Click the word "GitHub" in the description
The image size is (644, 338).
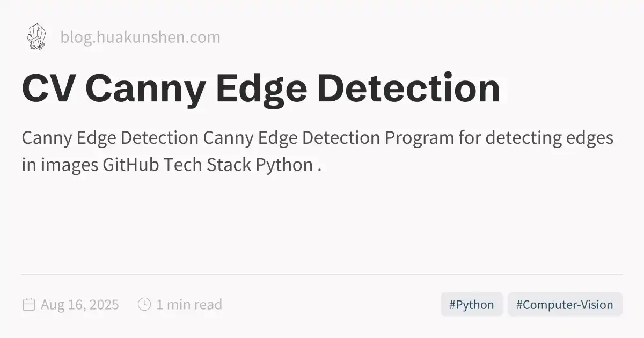click(x=130, y=165)
